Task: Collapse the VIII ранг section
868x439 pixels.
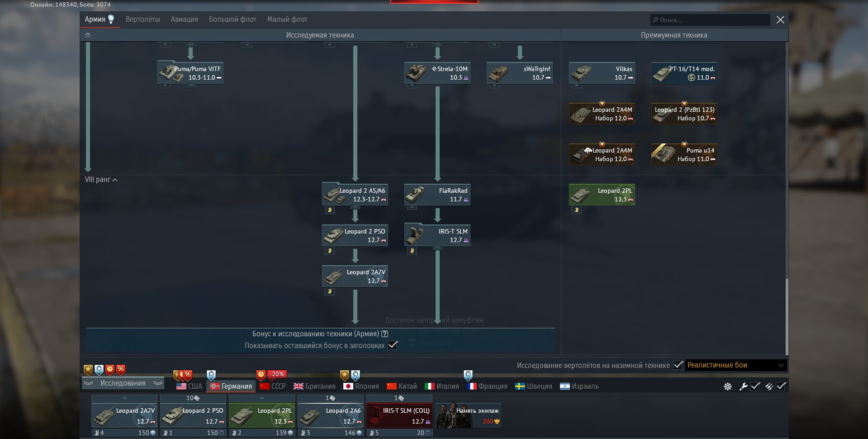Action: (101, 180)
